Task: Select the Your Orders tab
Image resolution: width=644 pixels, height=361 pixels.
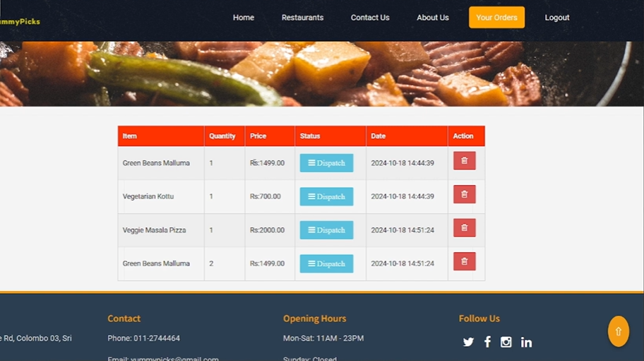Action: 496,17
